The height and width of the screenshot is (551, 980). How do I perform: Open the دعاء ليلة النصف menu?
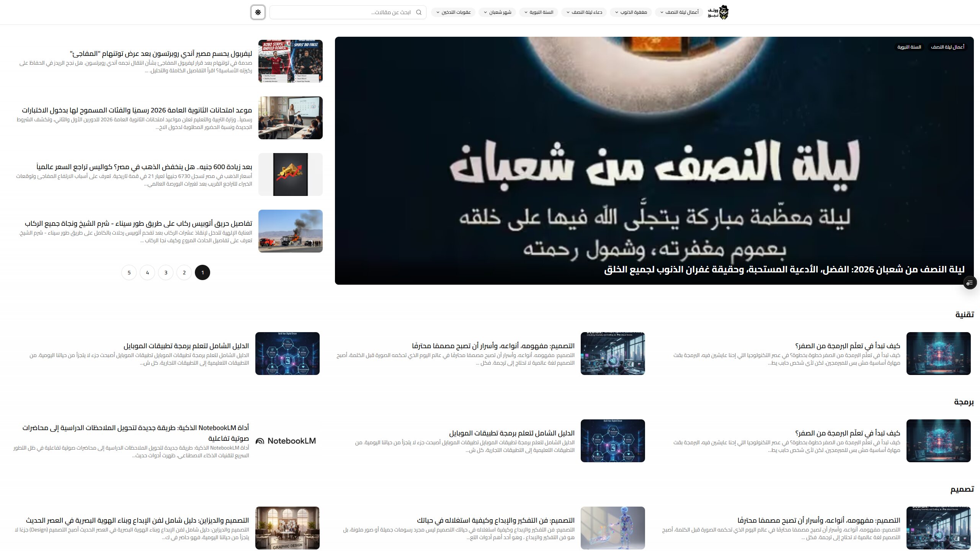(584, 12)
